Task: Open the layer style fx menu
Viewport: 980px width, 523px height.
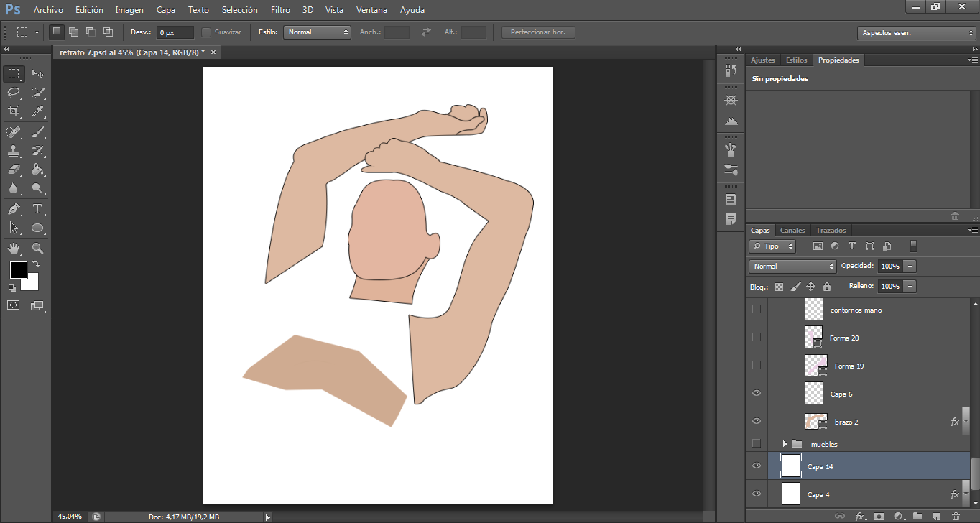Action: click(x=859, y=516)
